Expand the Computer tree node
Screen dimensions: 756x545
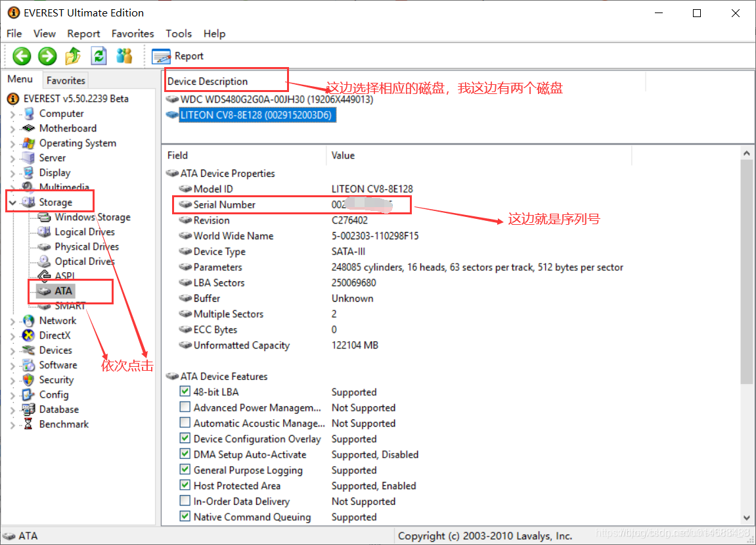tap(12, 114)
